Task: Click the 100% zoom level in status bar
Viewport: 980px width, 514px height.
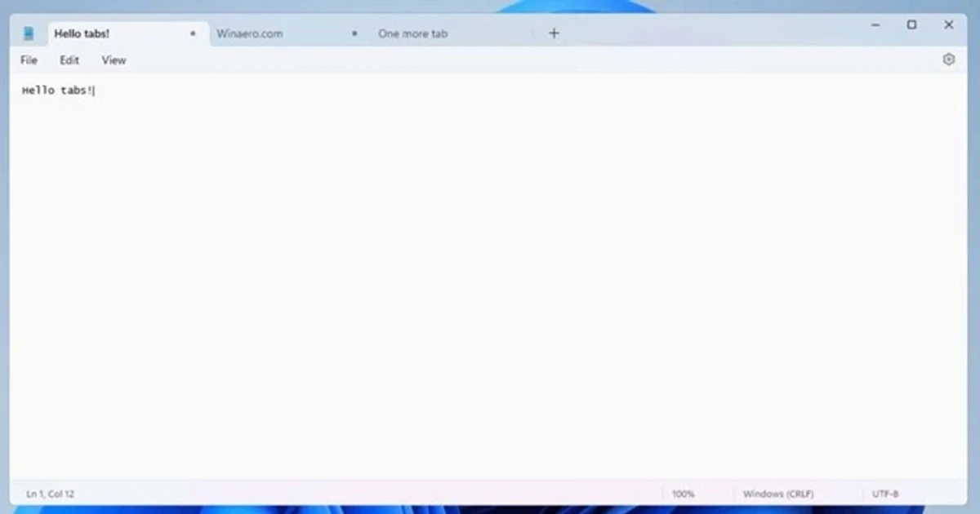Action: tap(683, 494)
